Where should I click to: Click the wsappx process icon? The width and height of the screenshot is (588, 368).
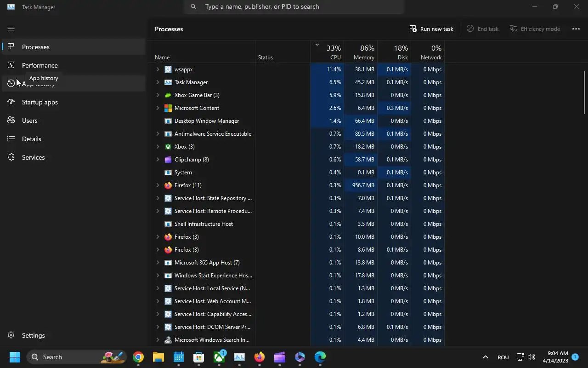click(168, 69)
